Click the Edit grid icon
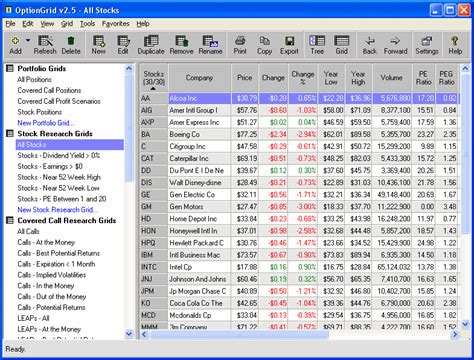The image size is (474, 360). tap(123, 45)
